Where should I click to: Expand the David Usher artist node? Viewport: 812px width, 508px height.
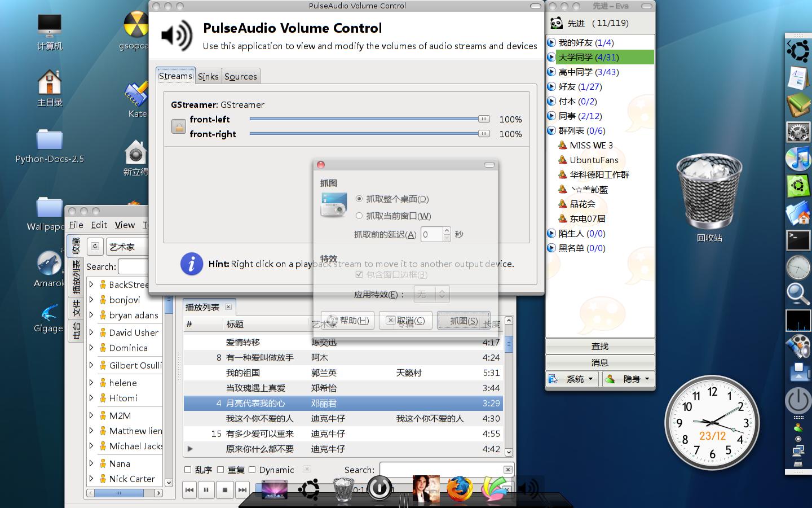click(x=91, y=332)
